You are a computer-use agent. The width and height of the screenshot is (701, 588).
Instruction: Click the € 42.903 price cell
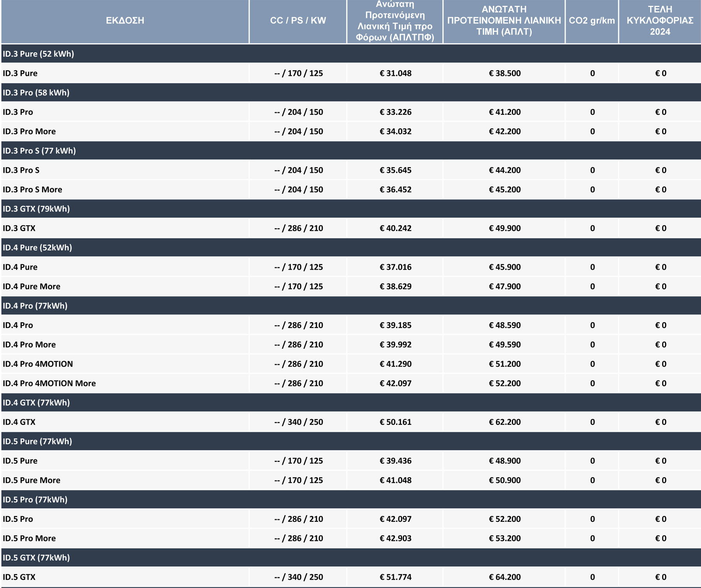pos(395,539)
